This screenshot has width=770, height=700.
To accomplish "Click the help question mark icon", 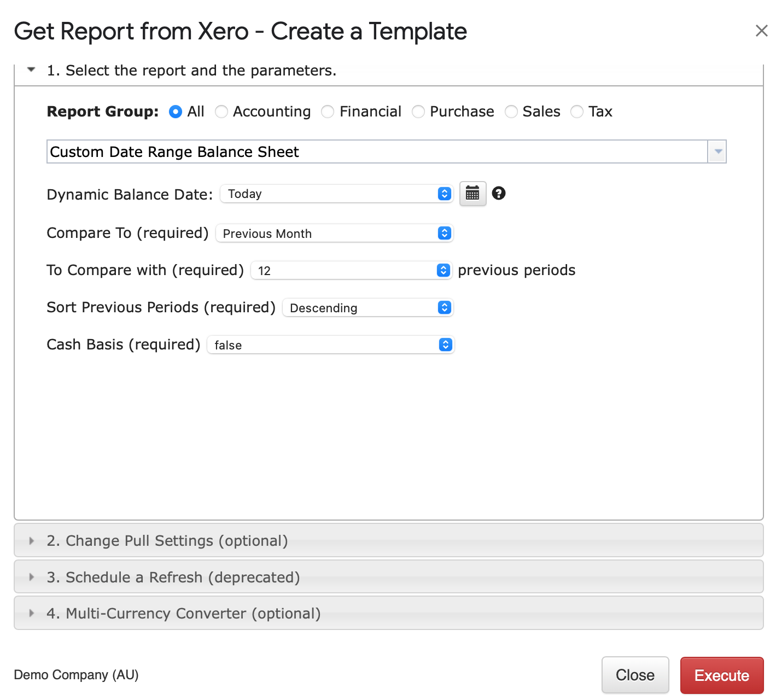I will click(x=499, y=193).
